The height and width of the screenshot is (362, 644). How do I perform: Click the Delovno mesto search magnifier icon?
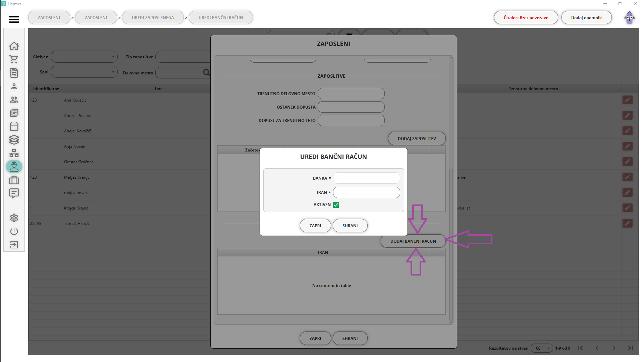[207, 73]
